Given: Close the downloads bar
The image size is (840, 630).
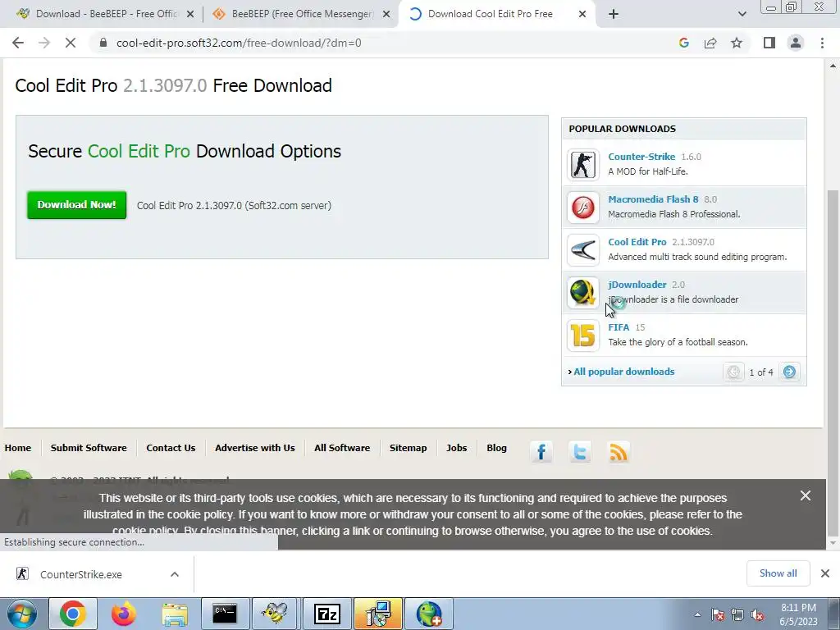Looking at the screenshot, I should [825, 573].
